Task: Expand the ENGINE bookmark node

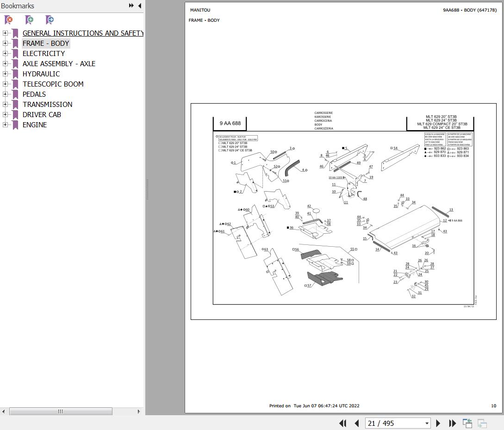Action: [x=5, y=125]
